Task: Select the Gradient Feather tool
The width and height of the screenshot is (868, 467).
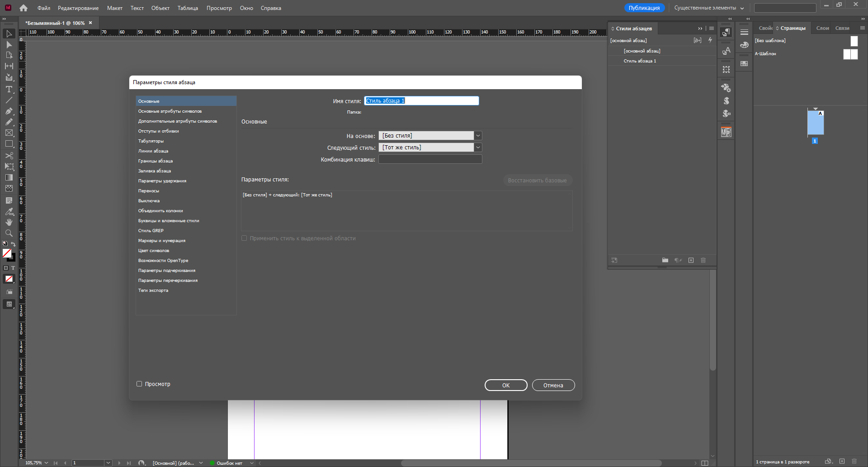Action: (9, 188)
